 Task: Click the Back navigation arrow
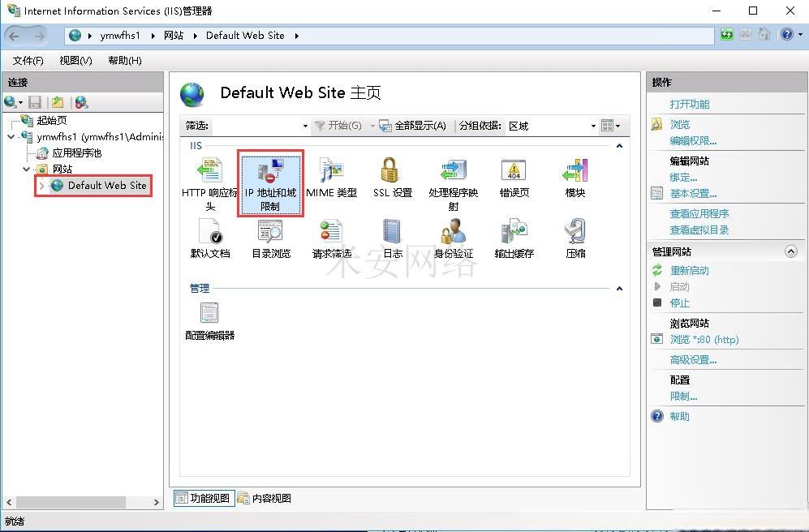tap(14, 36)
